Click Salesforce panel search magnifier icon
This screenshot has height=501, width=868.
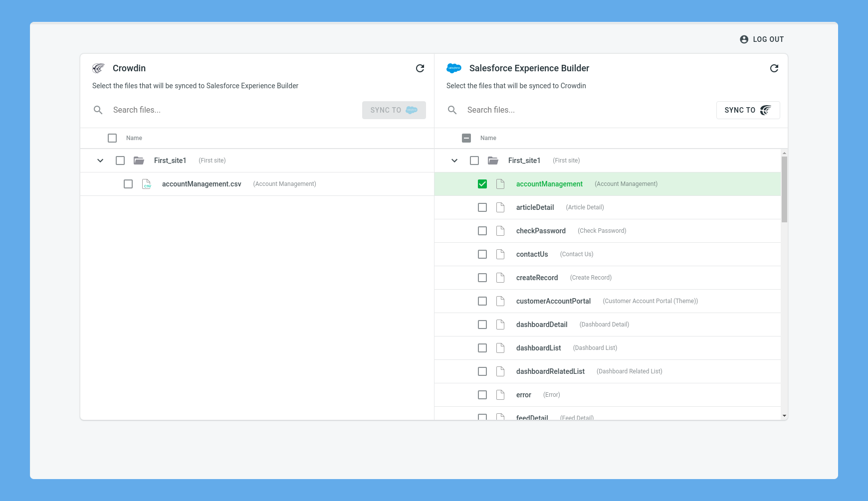[452, 110]
